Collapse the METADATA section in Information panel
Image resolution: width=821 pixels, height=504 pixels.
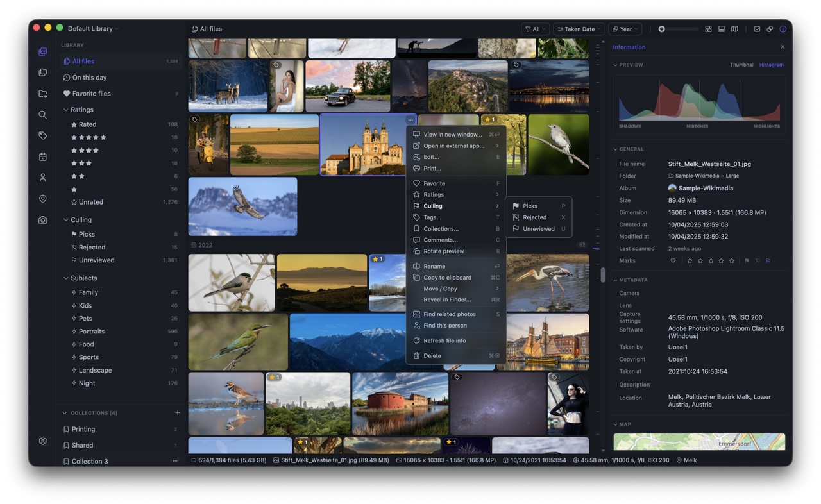pyautogui.click(x=616, y=280)
